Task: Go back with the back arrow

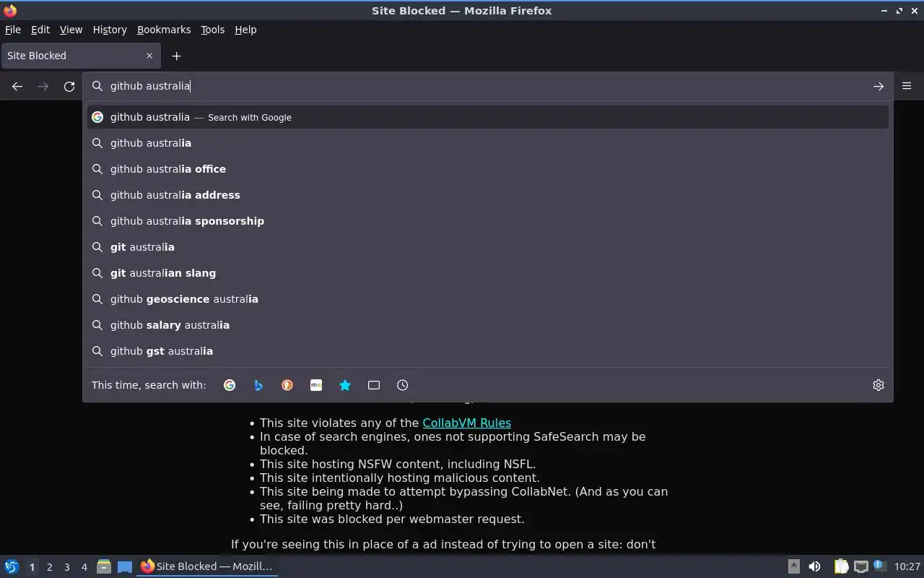Action: (17, 86)
